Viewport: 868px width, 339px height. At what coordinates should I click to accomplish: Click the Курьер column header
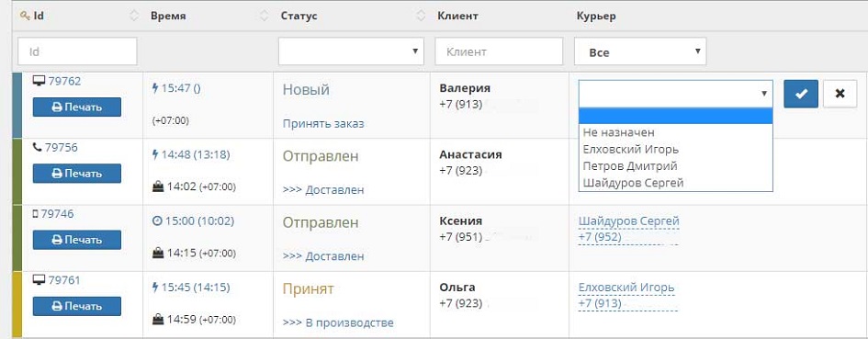coord(596,16)
